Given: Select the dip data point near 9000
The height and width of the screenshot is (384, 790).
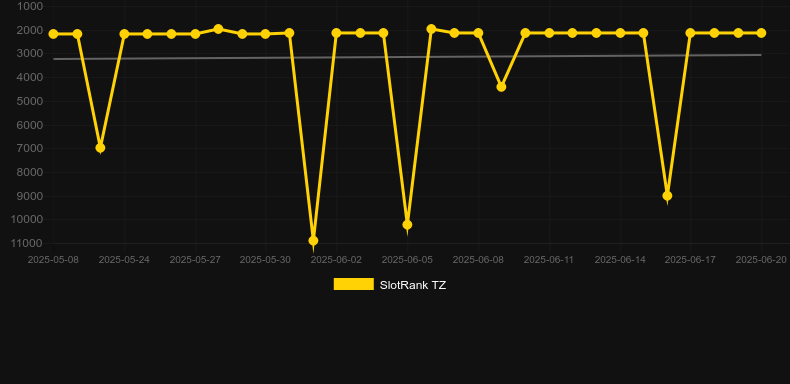Looking at the screenshot, I should 667,196.
